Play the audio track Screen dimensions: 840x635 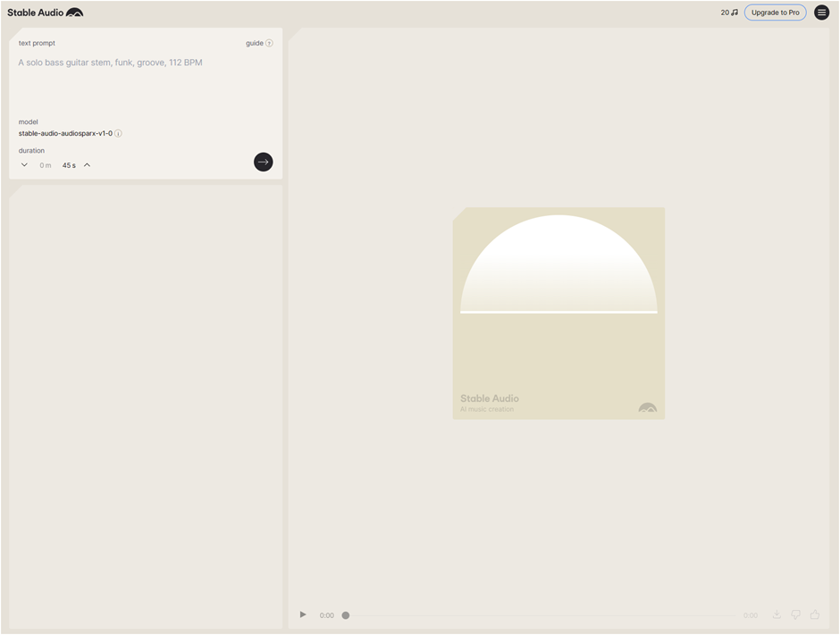coord(303,614)
